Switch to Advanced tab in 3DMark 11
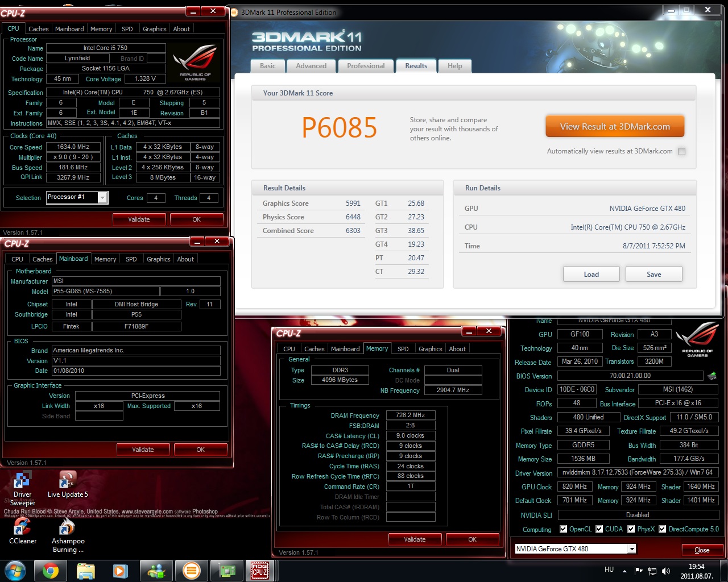This screenshot has height=582, width=728. click(x=311, y=66)
